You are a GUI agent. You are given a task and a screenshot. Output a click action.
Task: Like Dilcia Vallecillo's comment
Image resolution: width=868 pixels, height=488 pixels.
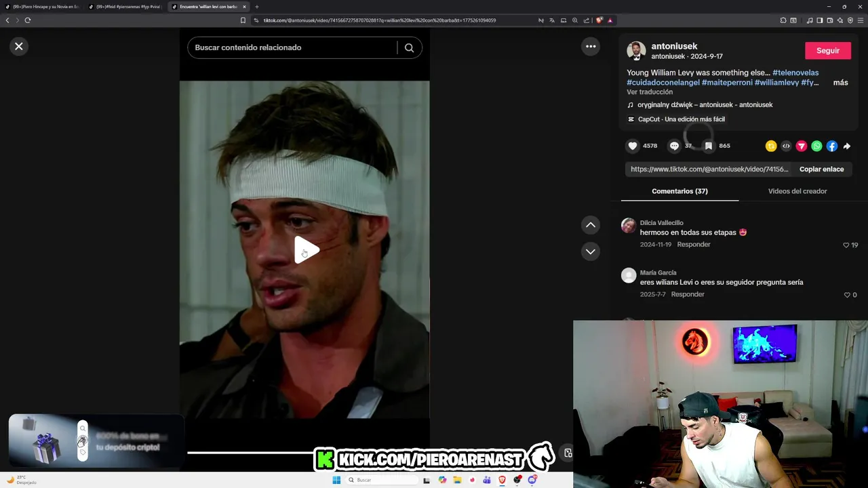(846, 245)
